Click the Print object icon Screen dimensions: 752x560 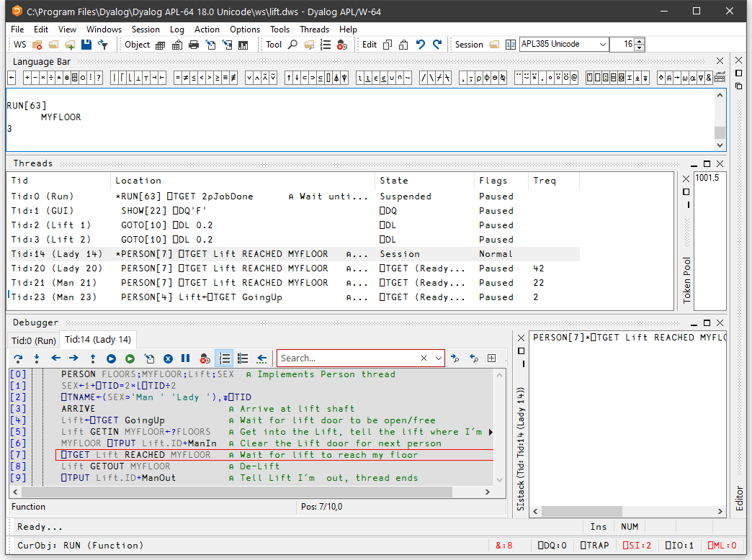pyautogui.click(x=193, y=45)
